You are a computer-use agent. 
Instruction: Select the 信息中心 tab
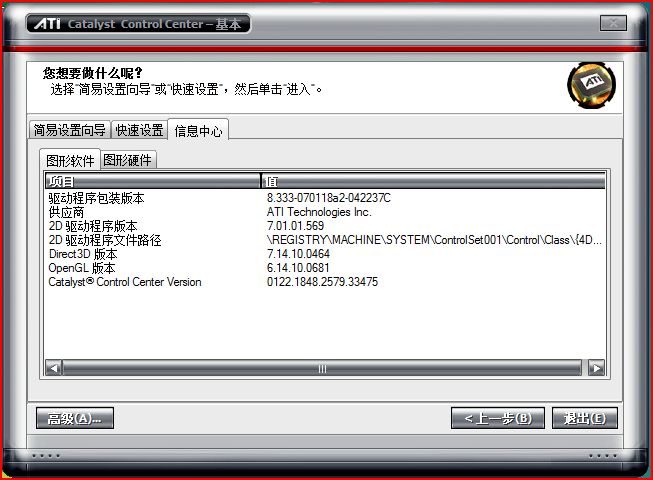tap(198, 131)
